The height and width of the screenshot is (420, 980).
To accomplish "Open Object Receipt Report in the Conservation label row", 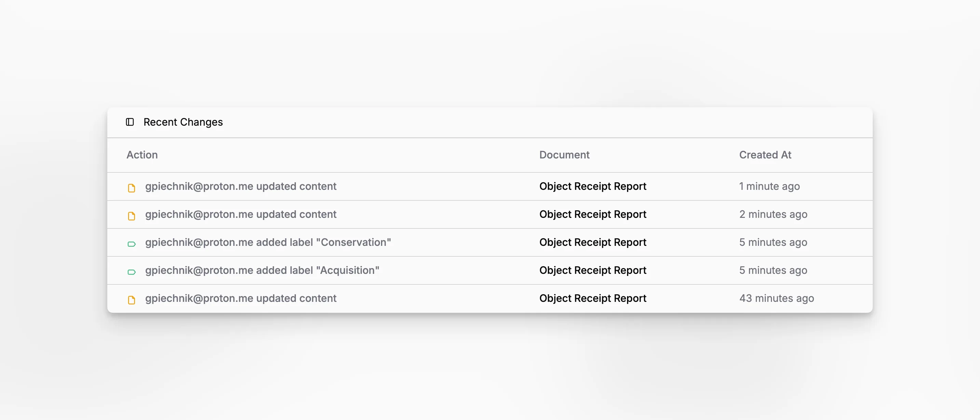I will (593, 242).
